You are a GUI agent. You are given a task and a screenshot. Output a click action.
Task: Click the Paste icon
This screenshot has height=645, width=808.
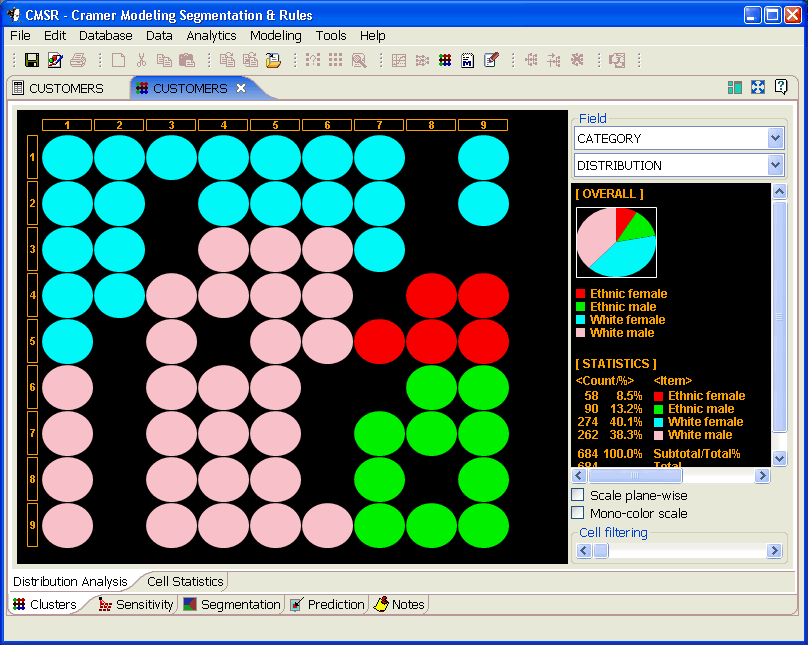(x=186, y=59)
